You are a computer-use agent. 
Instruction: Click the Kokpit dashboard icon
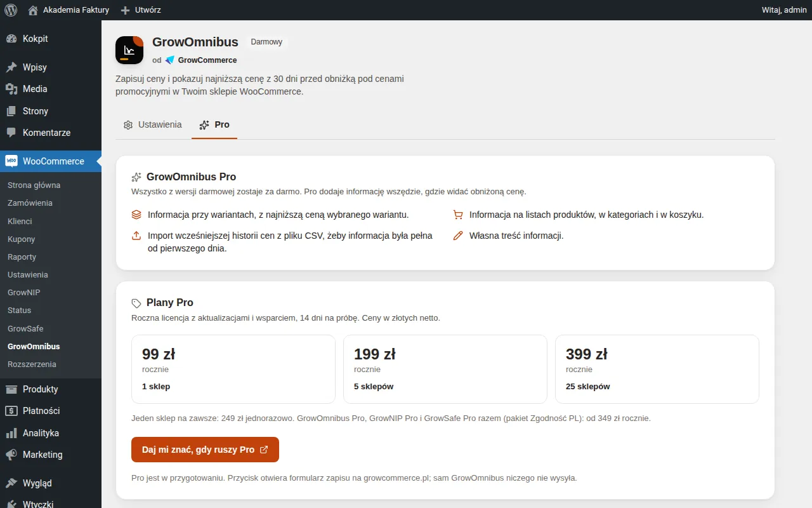(x=11, y=39)
